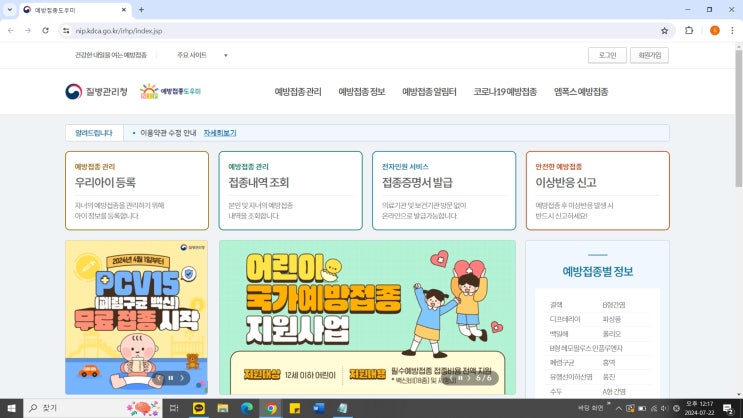This screenshot has width=743, height=418.
Task: Reload the page
Action: click(45, 30)
